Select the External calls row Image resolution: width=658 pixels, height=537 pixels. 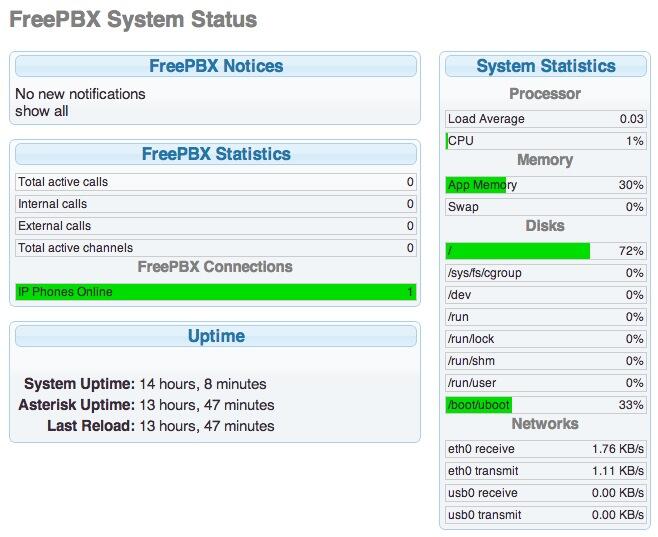216,226
